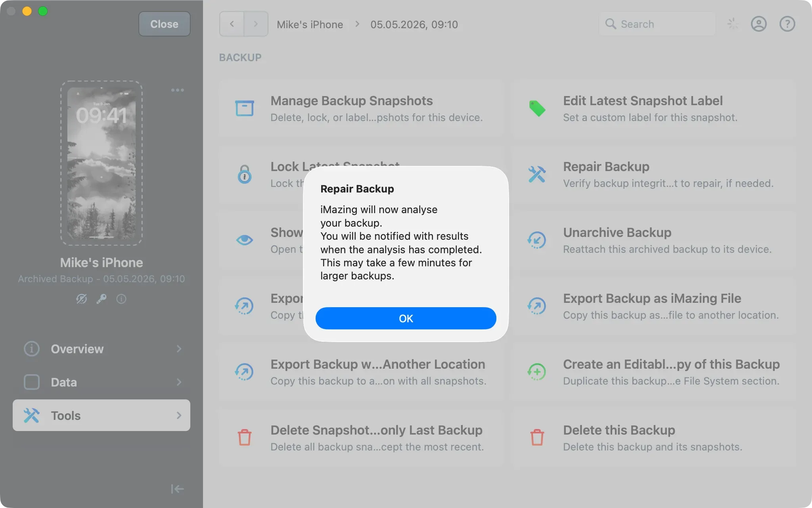Click the macOS green full screen button
Viewport: 812px width, 508px height.
(x=43, y=11)
